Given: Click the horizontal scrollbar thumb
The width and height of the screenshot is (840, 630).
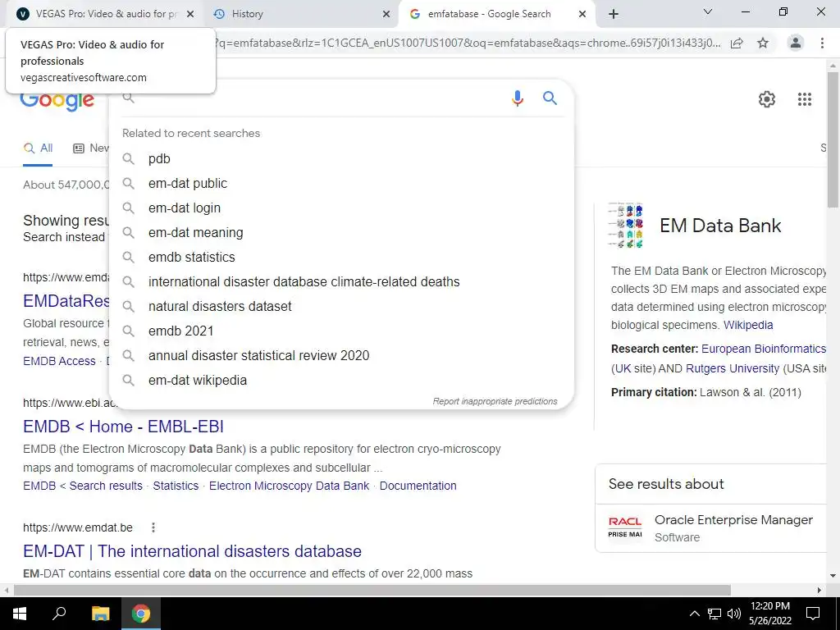Looking at the screenshot, I should point(372,590).
